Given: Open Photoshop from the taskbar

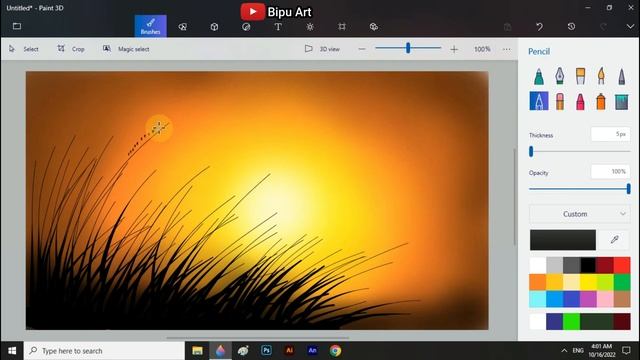Looking at the screenshot, I should coord(266,350).
